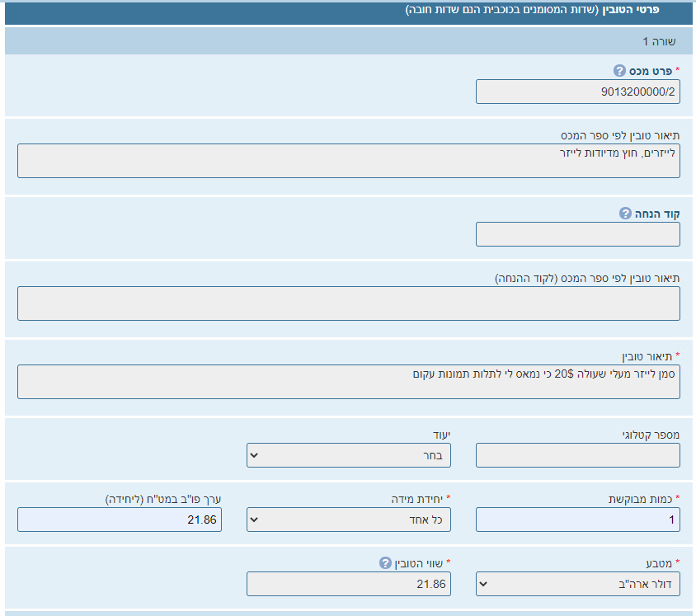Click the empty קוד הנחה input field

(577, 234)
